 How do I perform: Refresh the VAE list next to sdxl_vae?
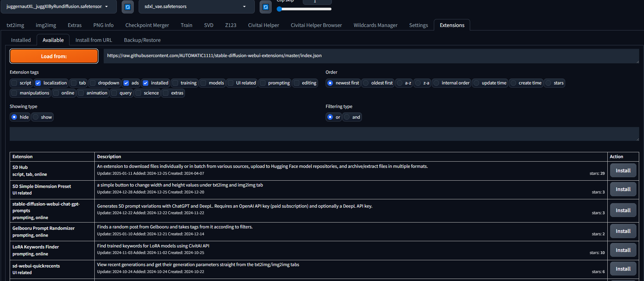click(265, 7)
